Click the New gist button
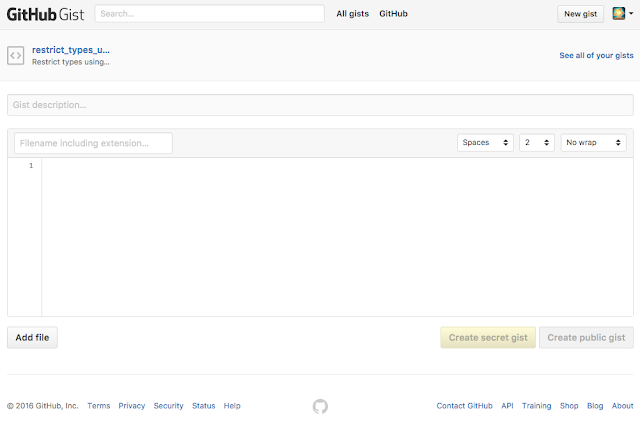Screen dimensions: 640x443 click(x=580, y=14)
